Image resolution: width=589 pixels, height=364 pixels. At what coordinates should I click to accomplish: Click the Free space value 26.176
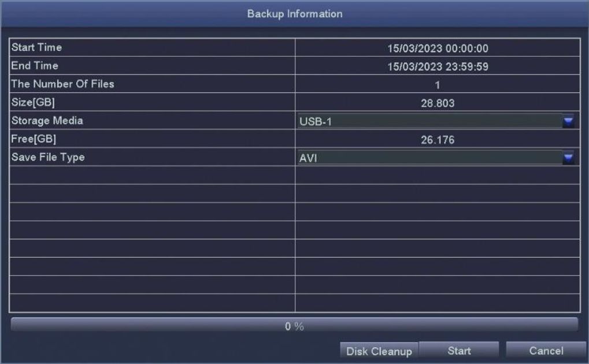point(438,140)
